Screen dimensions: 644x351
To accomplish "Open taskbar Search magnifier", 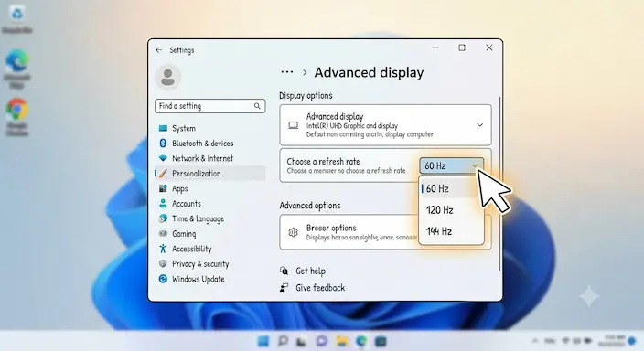I will point(283,341).
